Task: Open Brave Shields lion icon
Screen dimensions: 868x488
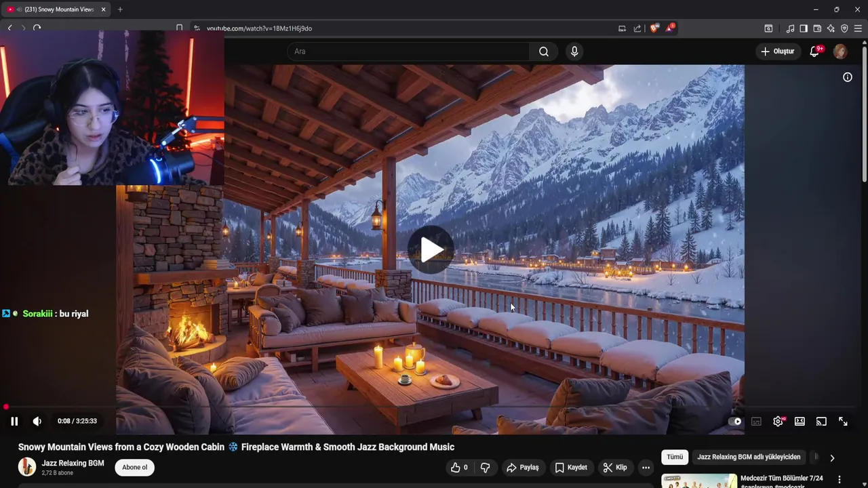Action: pos(654,28)
